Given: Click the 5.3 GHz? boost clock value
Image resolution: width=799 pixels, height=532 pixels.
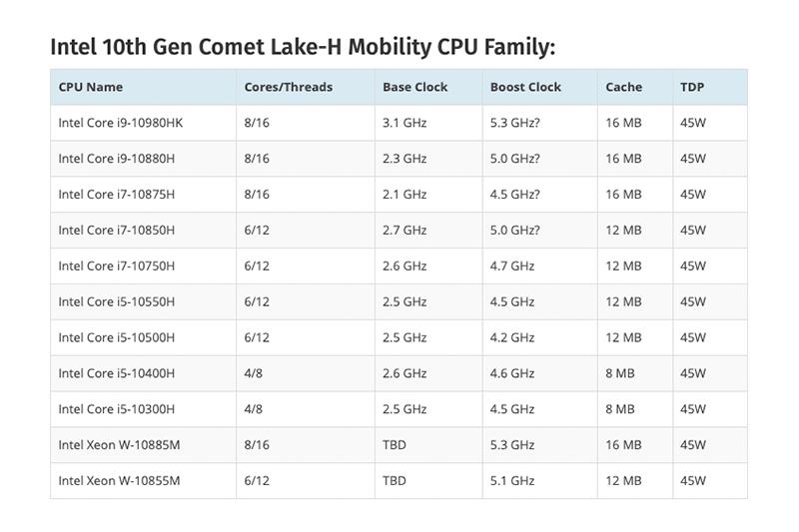Looking at the screenshot, I should point(514,123).
